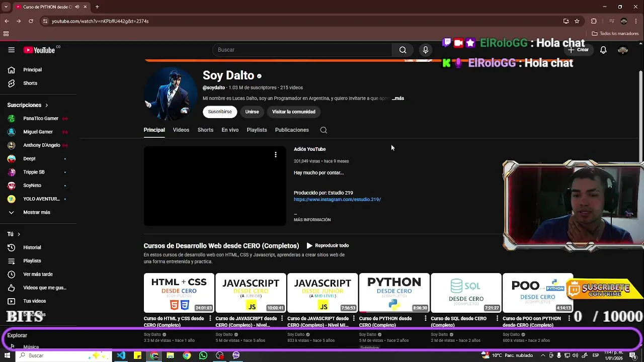Open Visual Studio Code from taskbar

coord(121,355)
